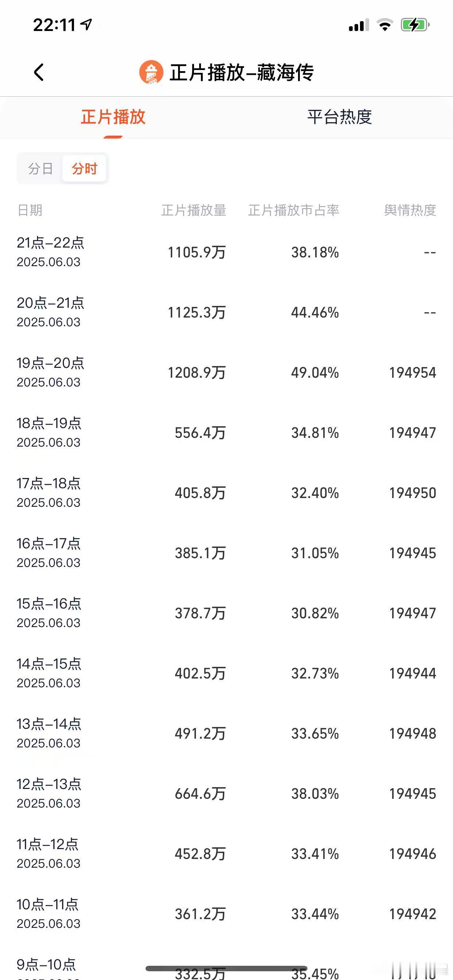453x980 pixels.
Task: Tap the 194954 heat value
Action: tap(413, 373)
